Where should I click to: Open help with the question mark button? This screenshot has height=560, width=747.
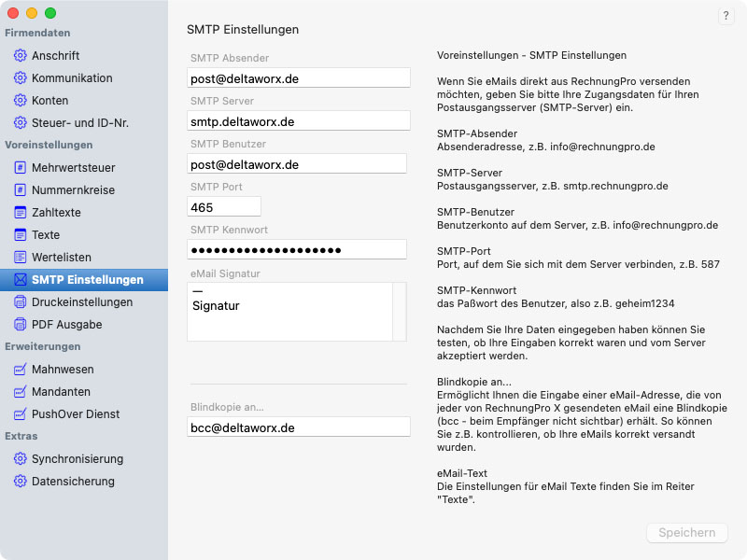point(726,17)
